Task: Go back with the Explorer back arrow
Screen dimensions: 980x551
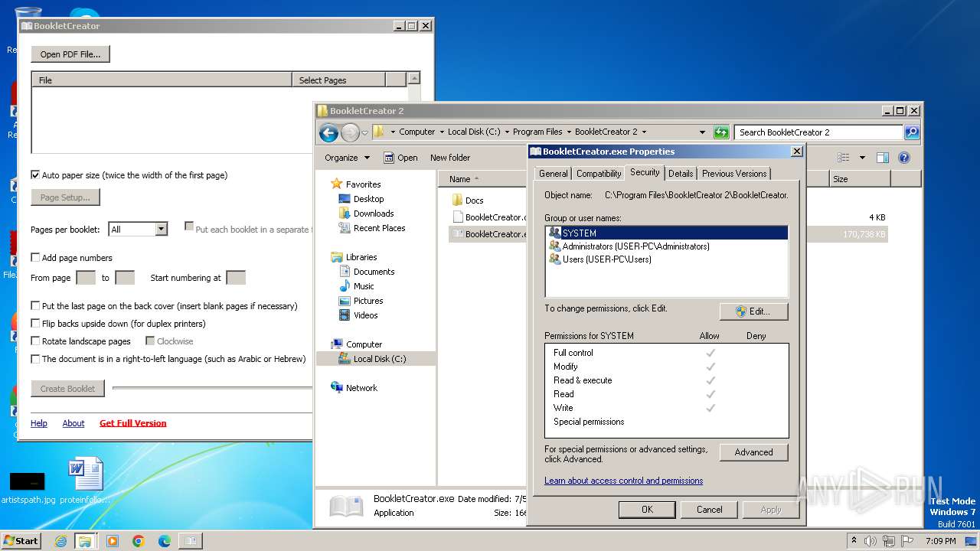Action: pyautogui.click(x=329, y=132)
